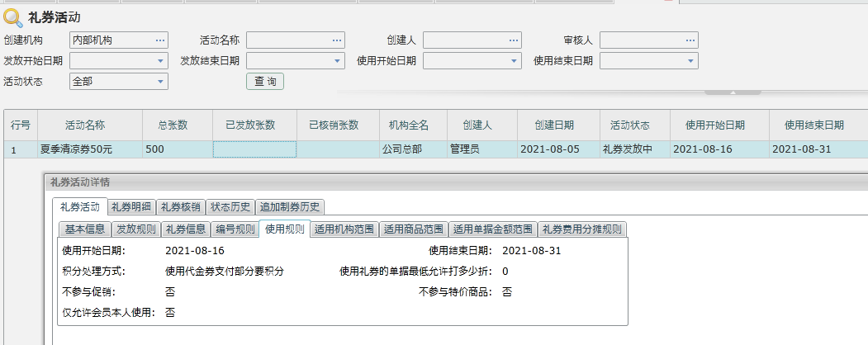
Task: Click the 500 total count cell
Action: coord(178,149)
